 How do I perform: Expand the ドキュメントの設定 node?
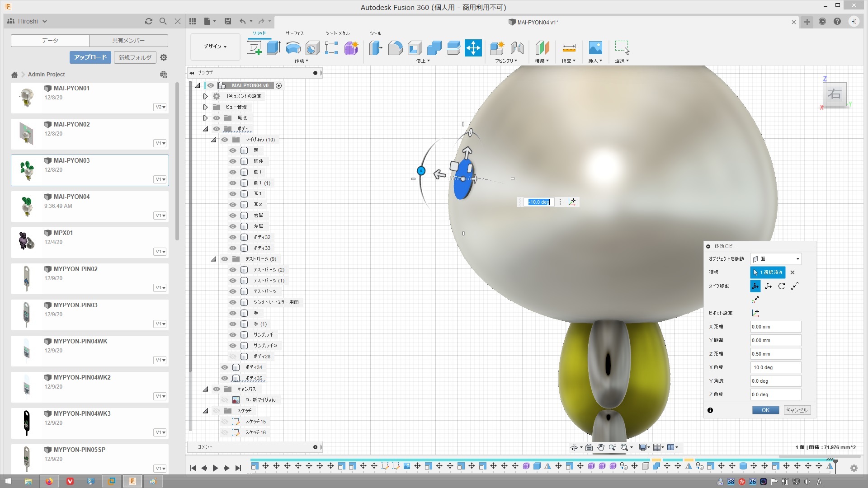(x=205, y=96)
